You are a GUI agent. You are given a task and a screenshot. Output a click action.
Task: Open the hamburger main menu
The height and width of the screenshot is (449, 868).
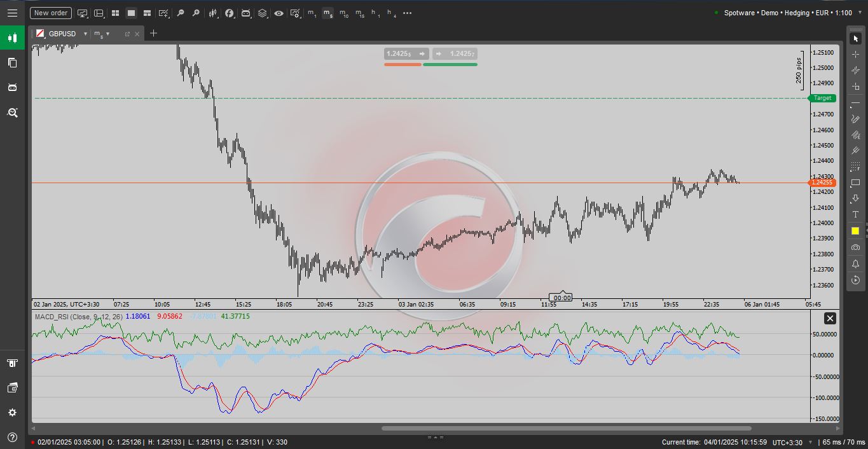12,13
